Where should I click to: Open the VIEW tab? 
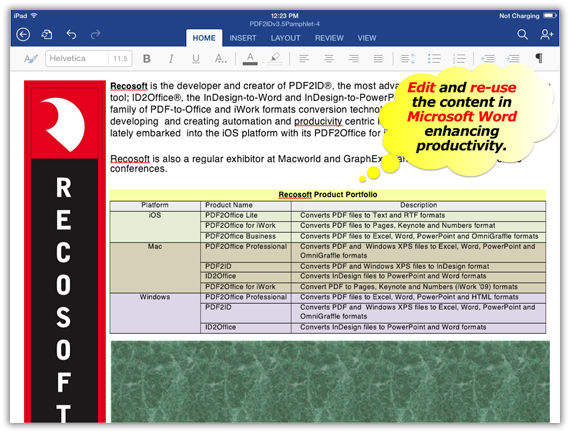pyautogui.click(x=366, y=38)
